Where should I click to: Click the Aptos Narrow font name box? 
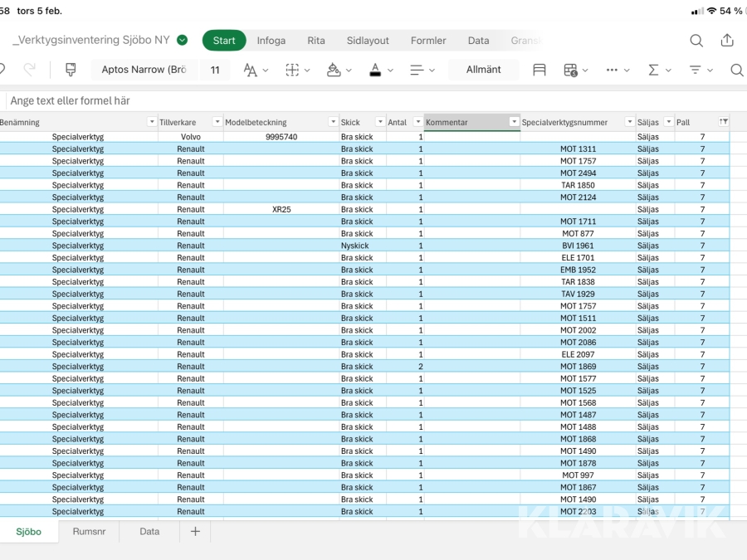144,70
